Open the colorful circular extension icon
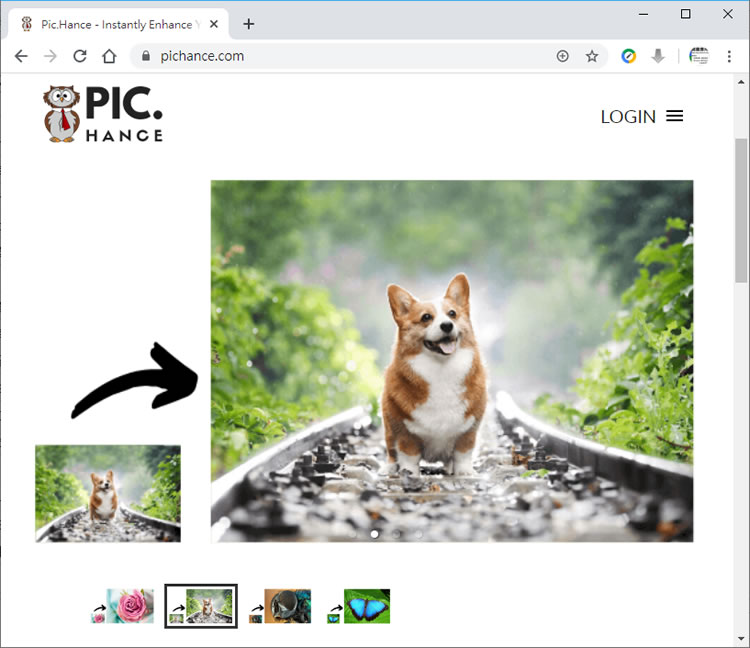Viewport: 750px width, 648px height. (629, 56)
